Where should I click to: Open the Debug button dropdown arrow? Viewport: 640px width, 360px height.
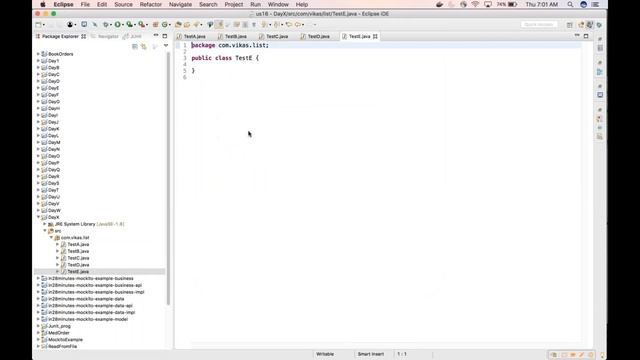[x=111, y=25]
